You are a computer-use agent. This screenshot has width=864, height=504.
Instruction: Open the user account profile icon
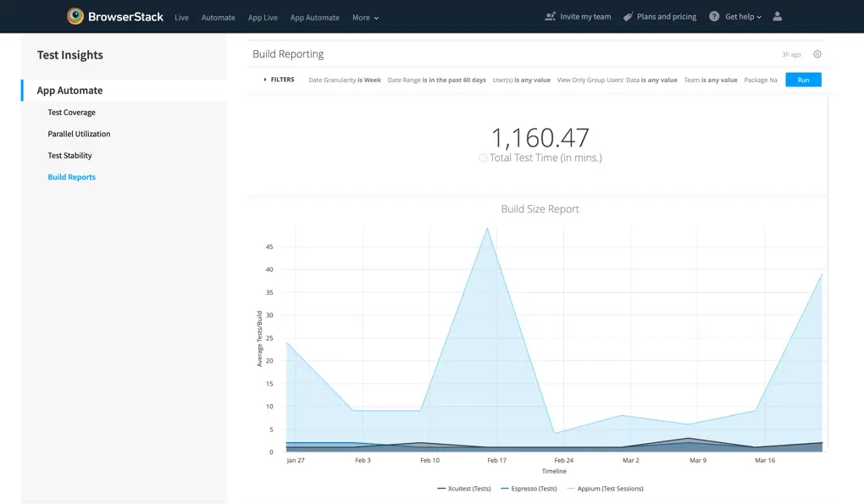pos(778,16)
